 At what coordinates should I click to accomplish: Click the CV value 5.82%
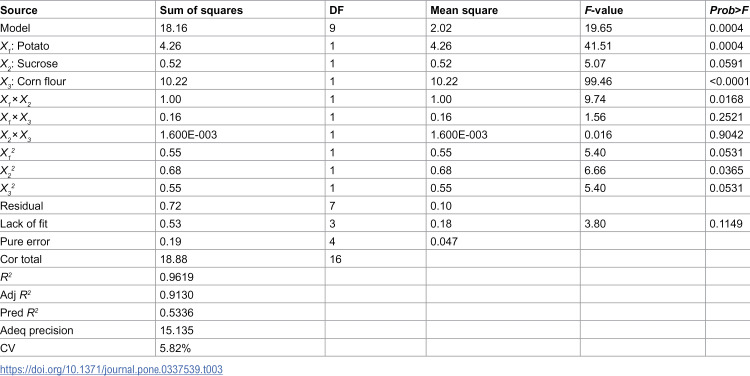click(175, 348)
